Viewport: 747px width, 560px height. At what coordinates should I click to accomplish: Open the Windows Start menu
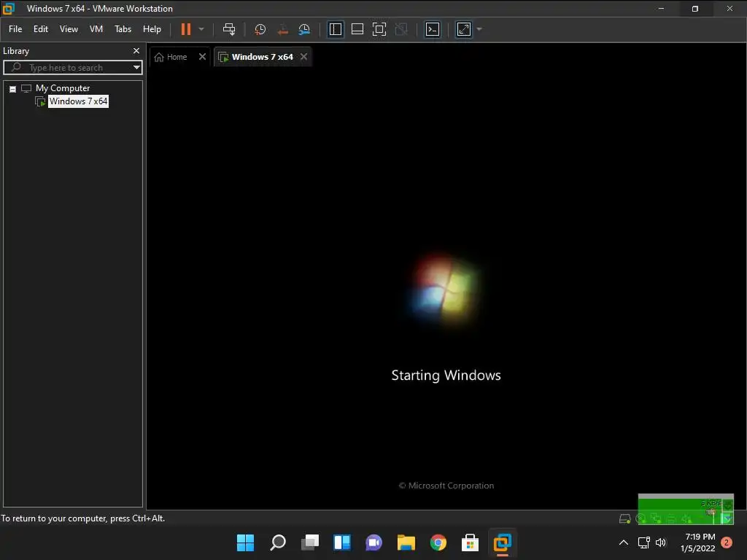[x=245, y=542]
